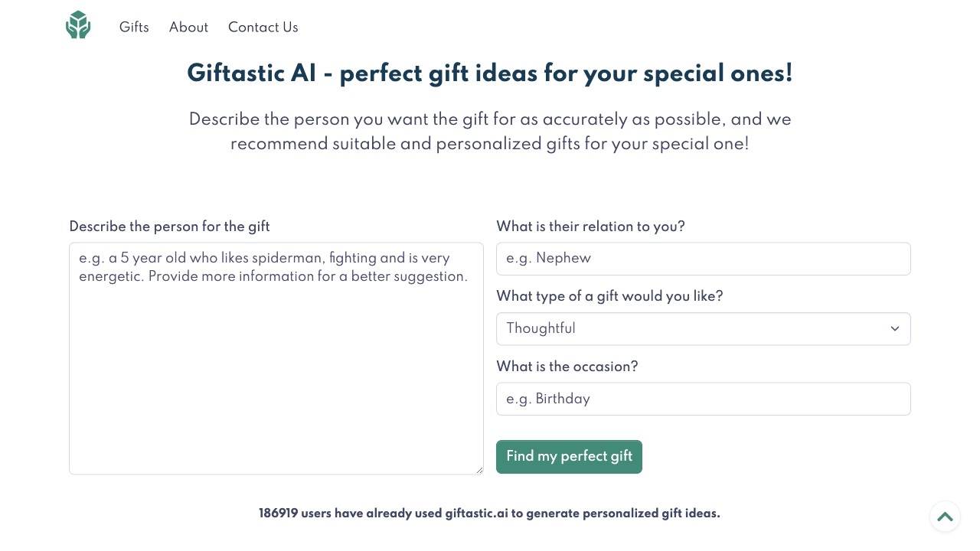Navigate to the About page
The image size is (980, 551).
[x=188, y=28]
